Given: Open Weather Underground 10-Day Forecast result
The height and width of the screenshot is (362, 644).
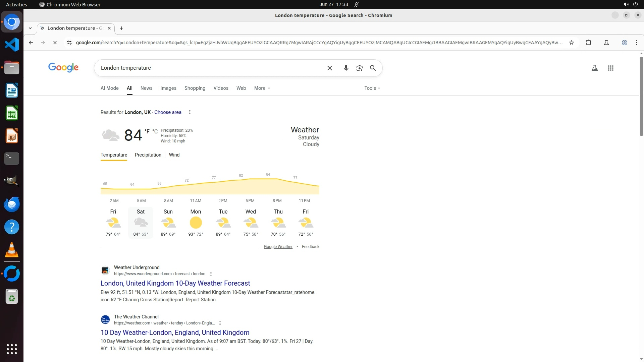Looking at the screenshot, I should pyautogui.click(x=175, y=283).
